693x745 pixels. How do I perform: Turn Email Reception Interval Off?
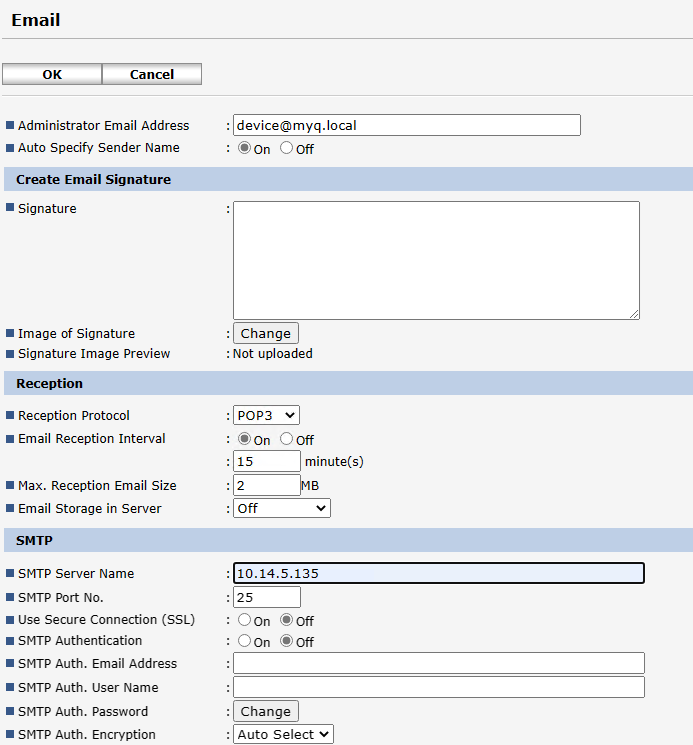click(287, 439)
